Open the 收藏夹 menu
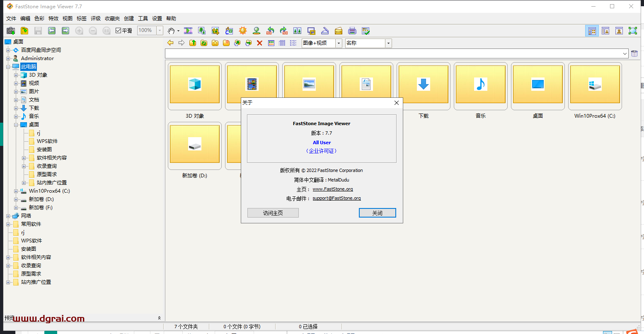Screen dimensions: 644x334 [x=112, y=19]
